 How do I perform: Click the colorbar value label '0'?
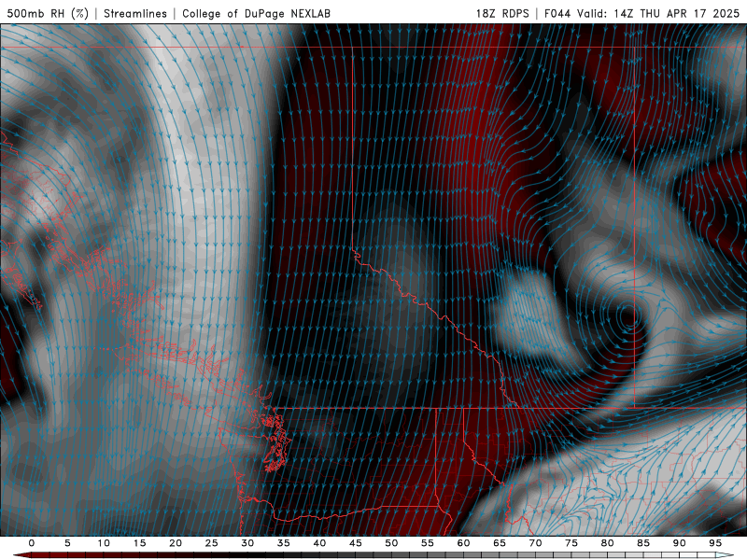pyautogui.click(x=32, y=543)
